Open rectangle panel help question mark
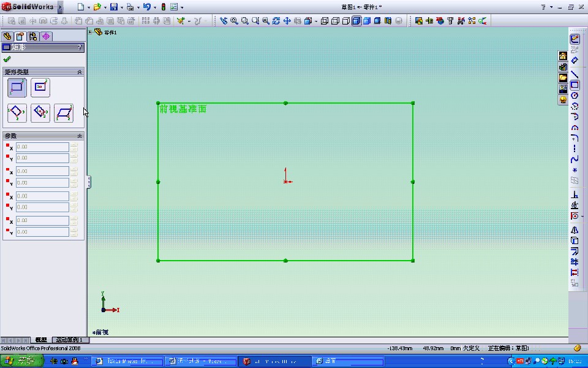The image size is (588, 368). (x=80, y=47)
